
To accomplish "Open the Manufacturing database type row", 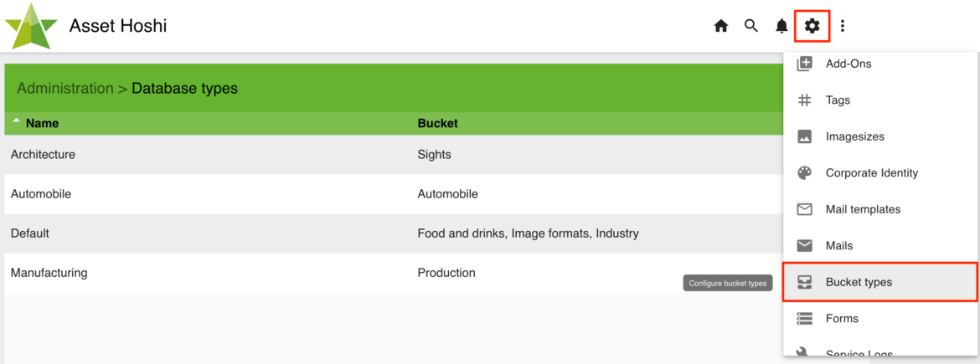I will click(x=394, y=273).
